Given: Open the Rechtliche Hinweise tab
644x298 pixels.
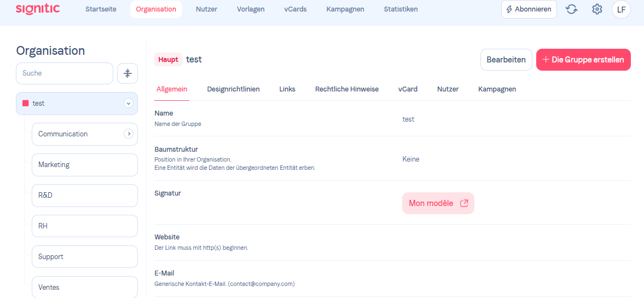Looking at the screenshot, I should point(347,89).
